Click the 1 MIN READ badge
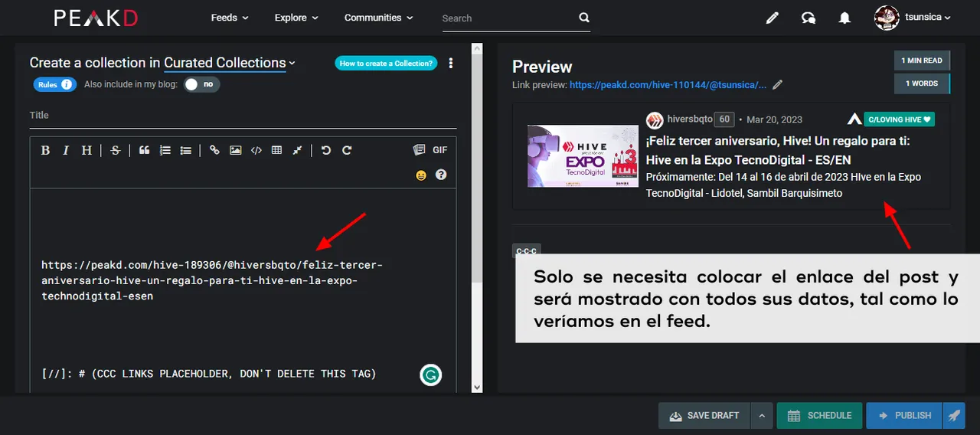 (x=922, y=61)
